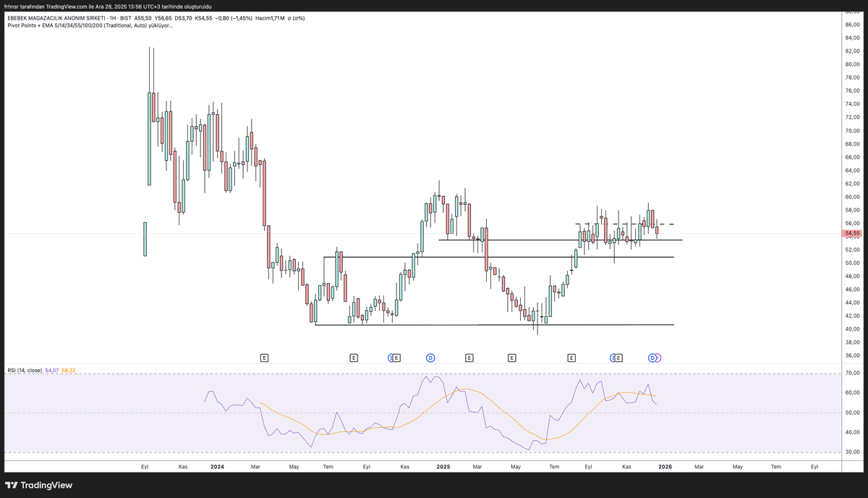868x498 pixels.
Task: Click the close value K54,55 in header
Action: coord(203,18)
